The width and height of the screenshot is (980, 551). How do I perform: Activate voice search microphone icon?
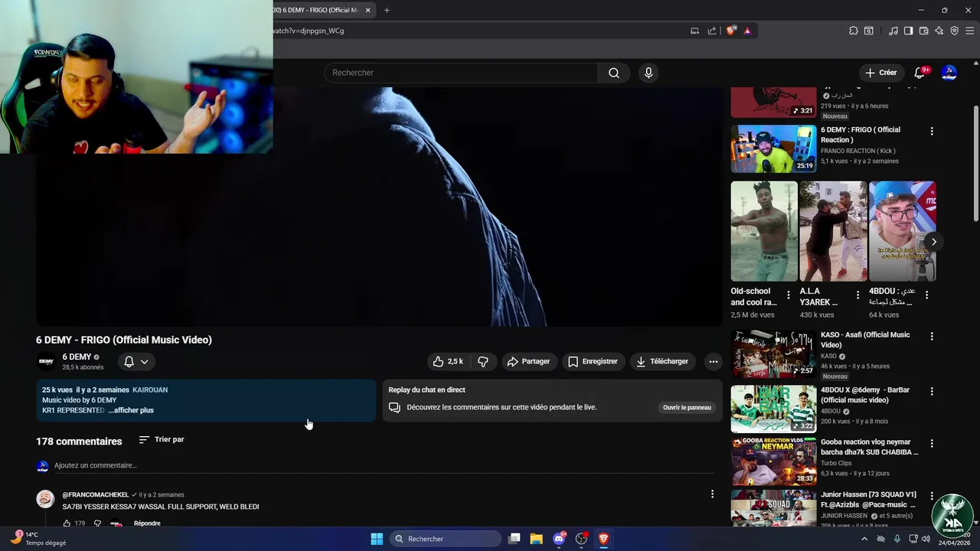click(648, 73)
